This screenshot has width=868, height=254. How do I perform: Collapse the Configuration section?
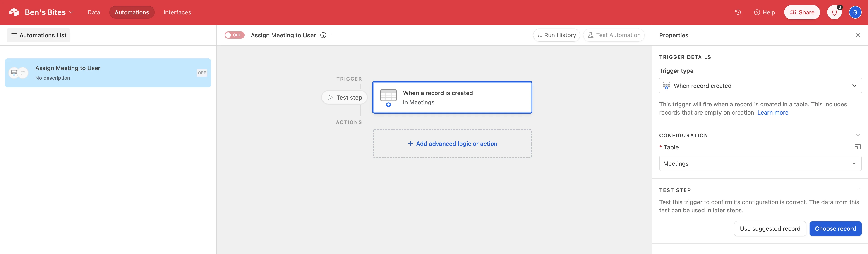coord(858,135)
